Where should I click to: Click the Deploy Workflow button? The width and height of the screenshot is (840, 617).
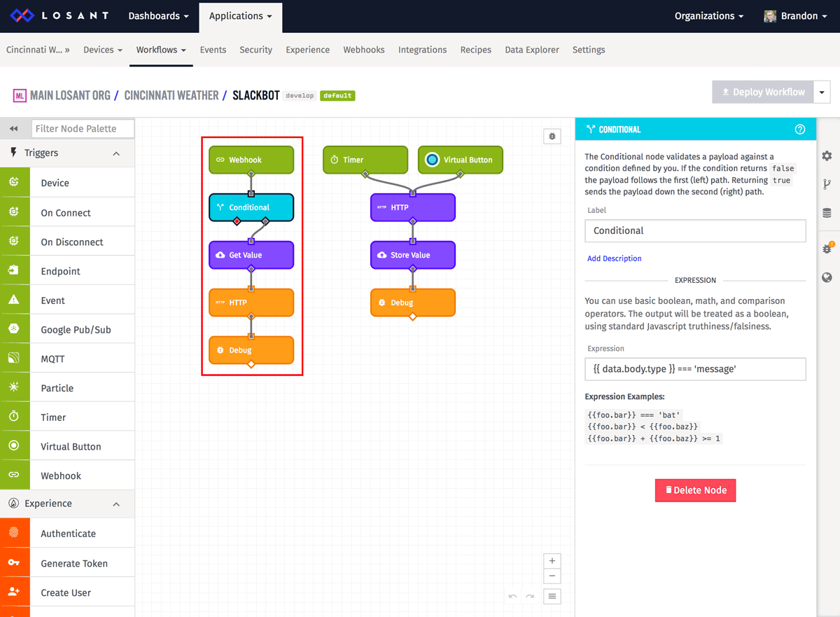click(763, 92)
